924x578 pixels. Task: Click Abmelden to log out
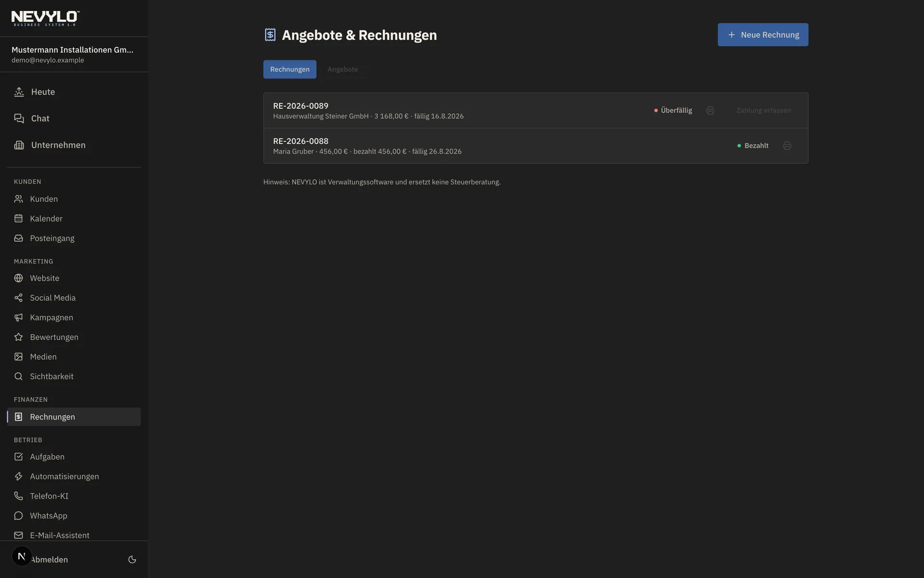50,560
